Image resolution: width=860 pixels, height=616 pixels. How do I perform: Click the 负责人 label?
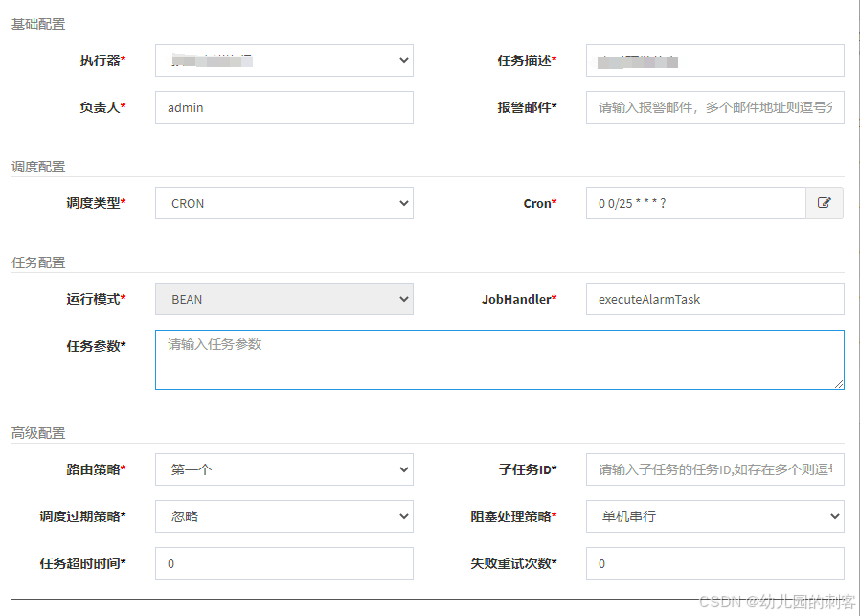[x=102, y=107]
